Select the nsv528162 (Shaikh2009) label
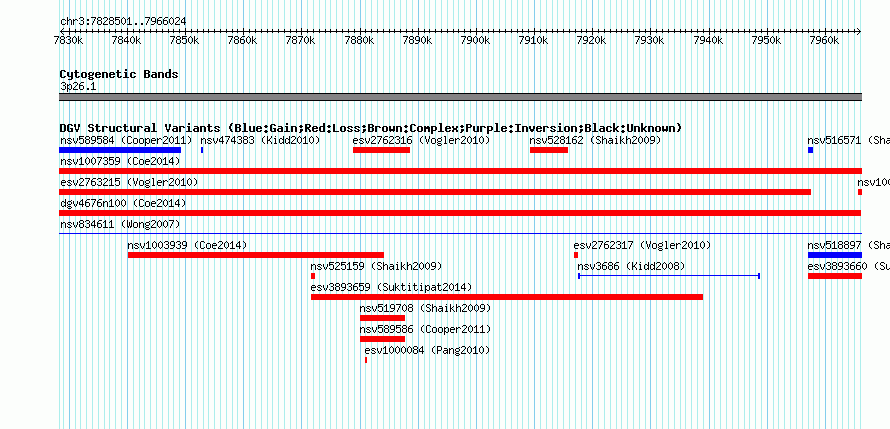Viewport: 890px width, 429px height. 595,140
